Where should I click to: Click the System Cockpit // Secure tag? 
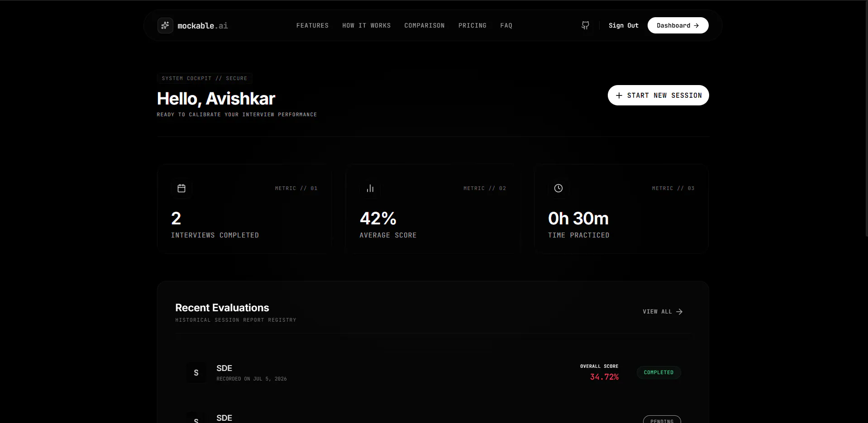click(x=205, y=78)
